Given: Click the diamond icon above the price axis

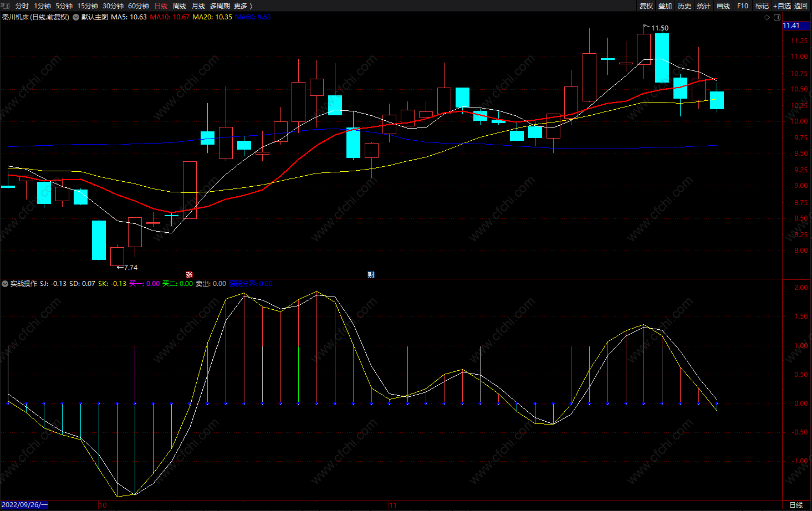Looking at the screenshot, I should tap(767, 17).
